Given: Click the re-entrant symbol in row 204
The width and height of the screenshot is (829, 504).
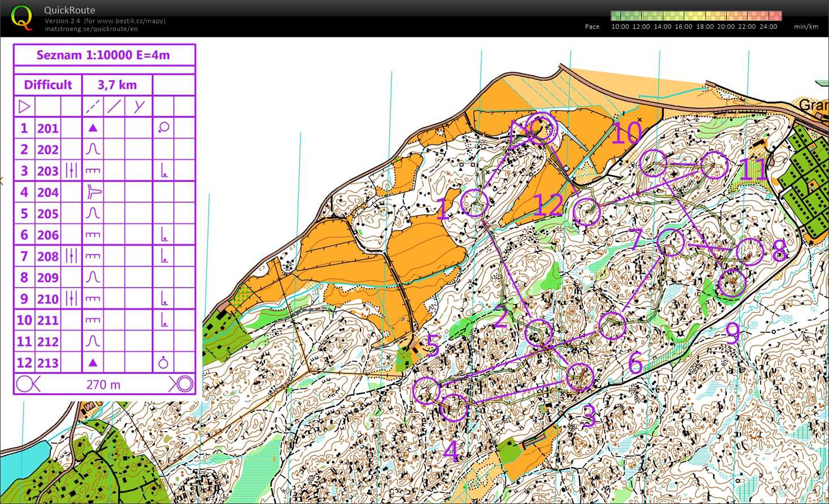Looking at the screenshot, I should (x=93, y=193).
